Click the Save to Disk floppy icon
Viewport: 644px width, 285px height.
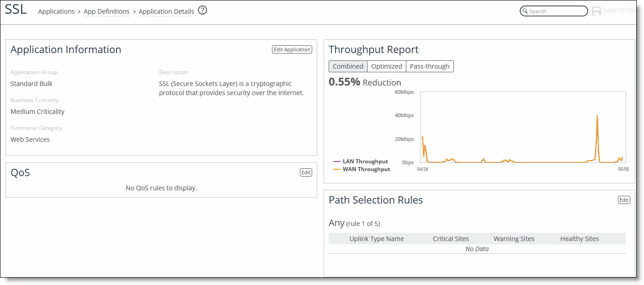(596, 11)
